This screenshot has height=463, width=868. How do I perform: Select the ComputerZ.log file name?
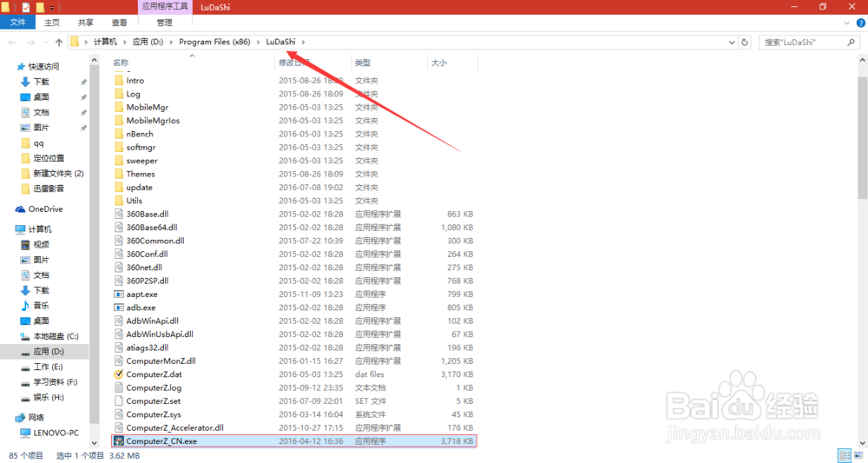(x=154, y=387)
